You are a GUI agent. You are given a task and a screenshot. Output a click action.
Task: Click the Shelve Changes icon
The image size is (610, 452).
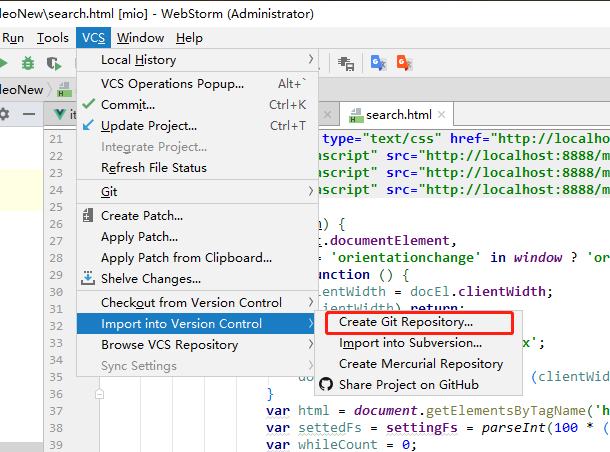(x=88, y=279)
